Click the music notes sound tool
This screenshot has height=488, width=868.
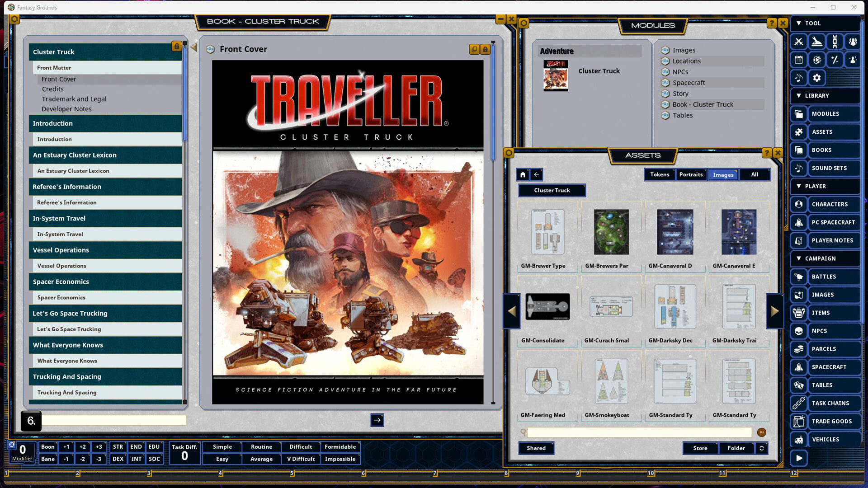pyautogui.click(x=799, y=78)
